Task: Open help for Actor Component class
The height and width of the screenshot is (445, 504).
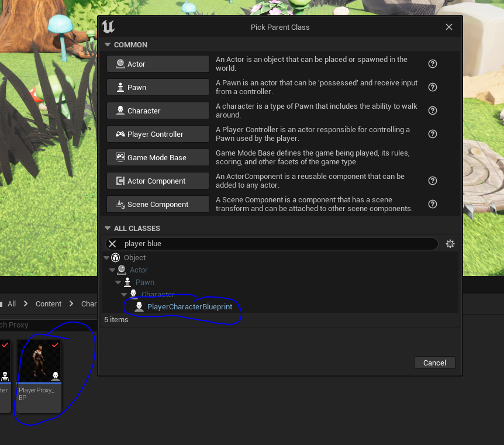Action: [433, 181]
